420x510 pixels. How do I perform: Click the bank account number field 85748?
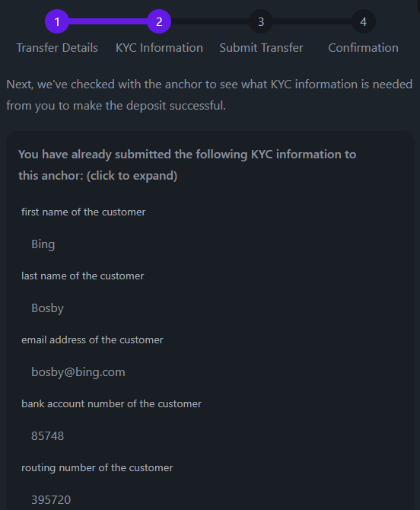pos(210,436)
